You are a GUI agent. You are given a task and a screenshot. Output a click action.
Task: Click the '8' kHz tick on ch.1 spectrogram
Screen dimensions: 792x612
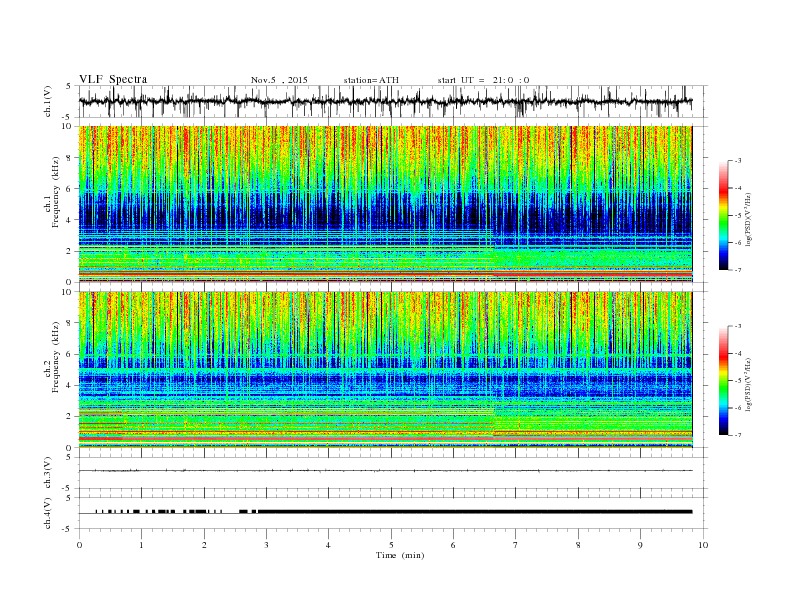[70, 158]
